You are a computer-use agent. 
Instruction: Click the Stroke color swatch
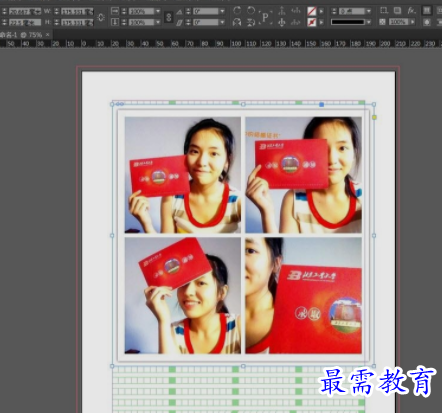(x=312, y=22)
